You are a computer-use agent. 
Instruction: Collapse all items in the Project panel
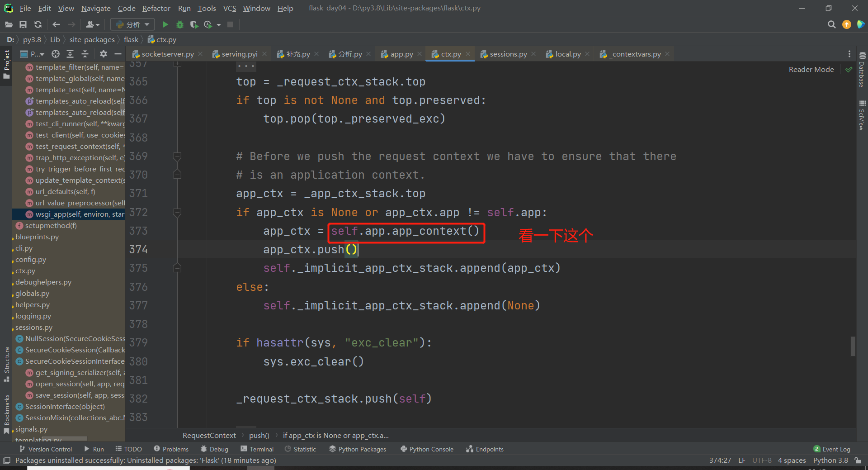coord(85,54)
